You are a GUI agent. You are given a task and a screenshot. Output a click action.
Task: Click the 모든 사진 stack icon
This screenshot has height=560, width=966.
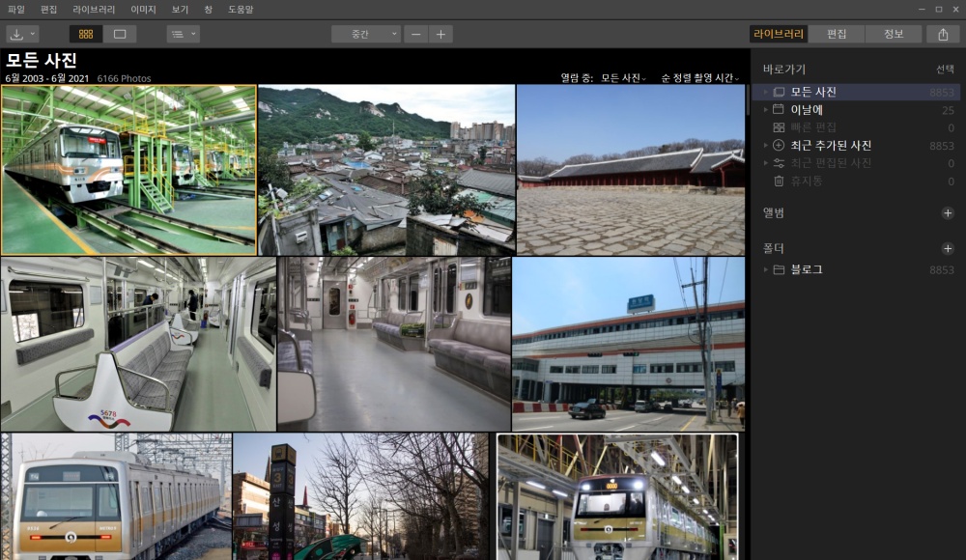pos(779,92)
